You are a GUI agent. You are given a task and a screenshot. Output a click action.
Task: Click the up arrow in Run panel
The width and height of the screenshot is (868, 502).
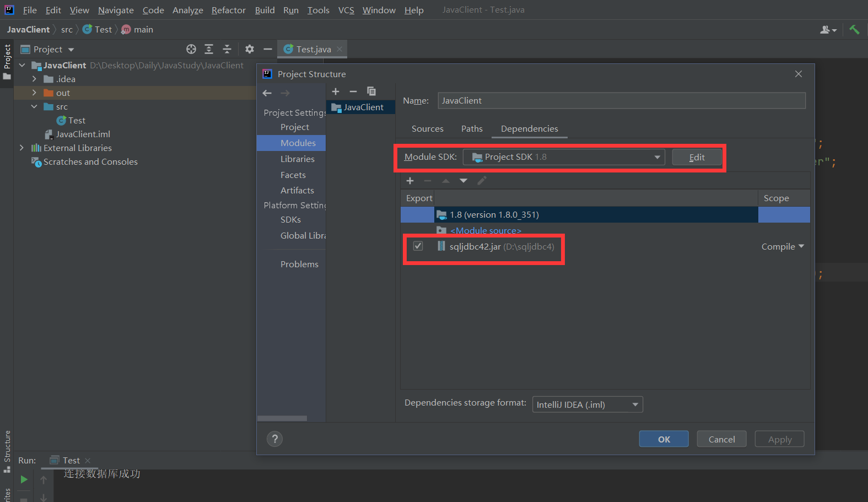[x=44, y=480]
